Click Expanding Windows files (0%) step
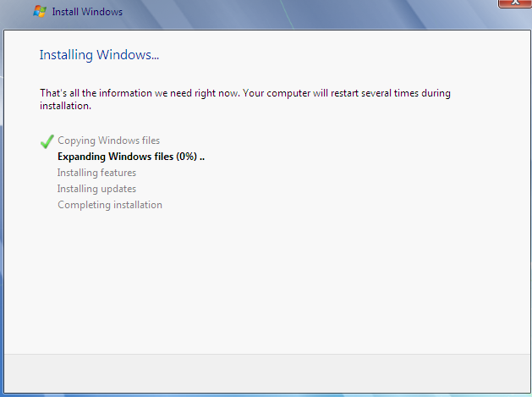 tap(131, 157)
